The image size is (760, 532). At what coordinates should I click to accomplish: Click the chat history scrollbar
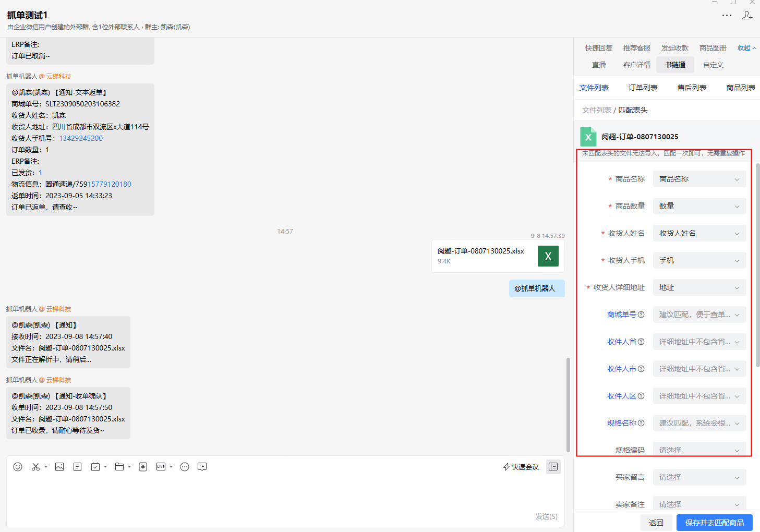click(x=568, y=405)
